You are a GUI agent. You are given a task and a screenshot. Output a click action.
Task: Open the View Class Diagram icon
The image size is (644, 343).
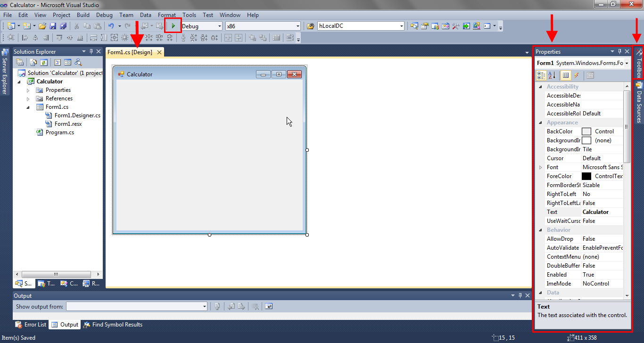pos(79,62)
